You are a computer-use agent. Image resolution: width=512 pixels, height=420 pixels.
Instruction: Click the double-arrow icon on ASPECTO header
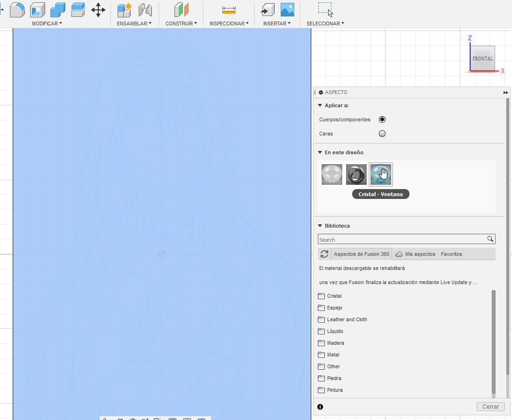tap(505, 93)
